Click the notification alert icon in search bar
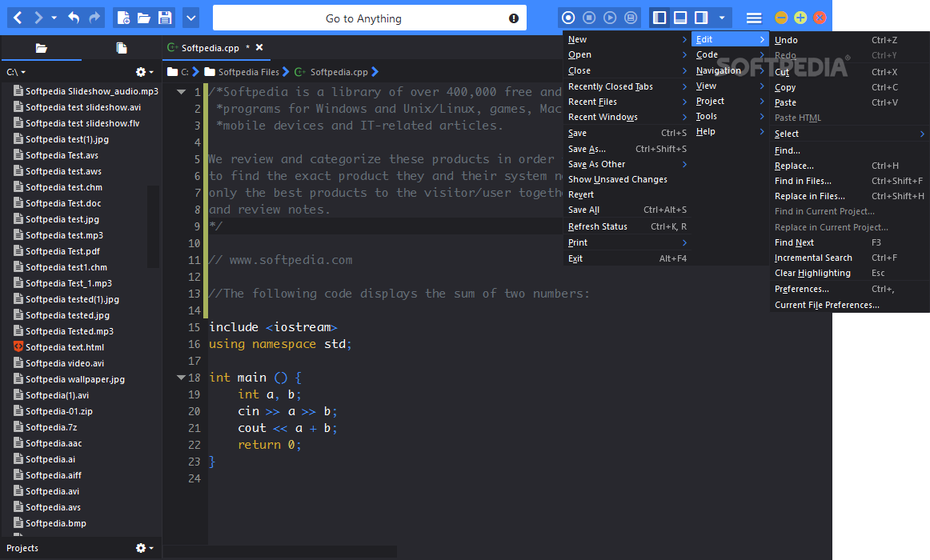Viewport: 930px width, 560px height. click(x=514, y=18)
